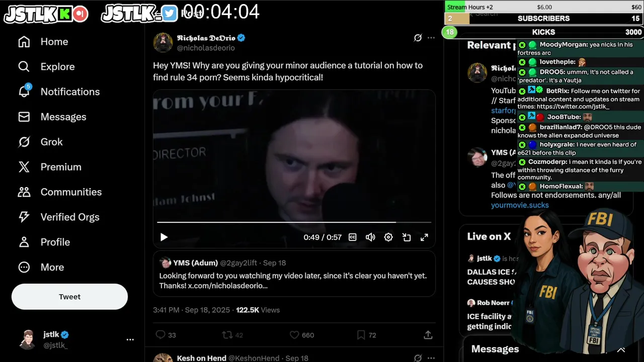644x362 pixels.
Task: Retweet the post with 42 reposts
Action: (232, 335)
